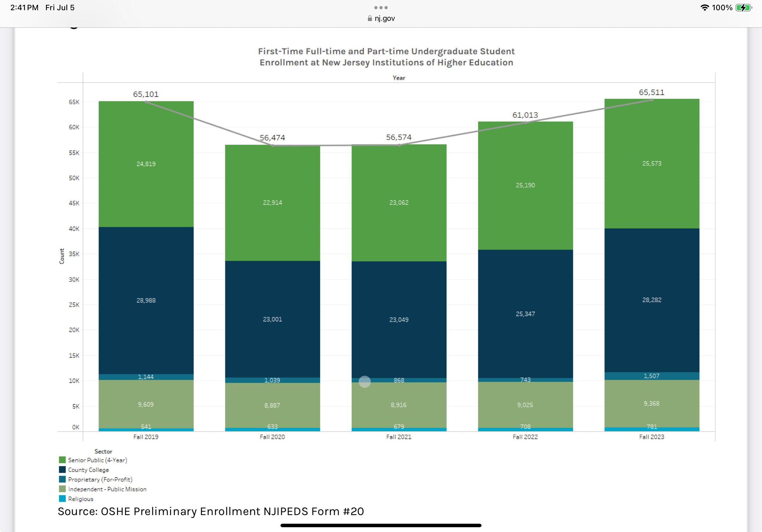
Task: Click the Proprietary (For-Profit) legend swatch
Action: click(x=62, y=479)
